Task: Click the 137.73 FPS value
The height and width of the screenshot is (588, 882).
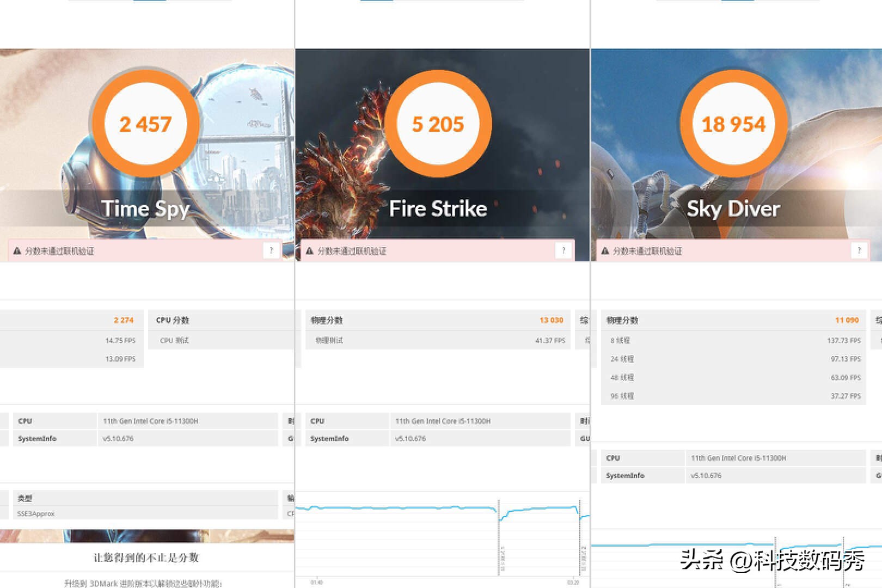Action: coord(844,340)
